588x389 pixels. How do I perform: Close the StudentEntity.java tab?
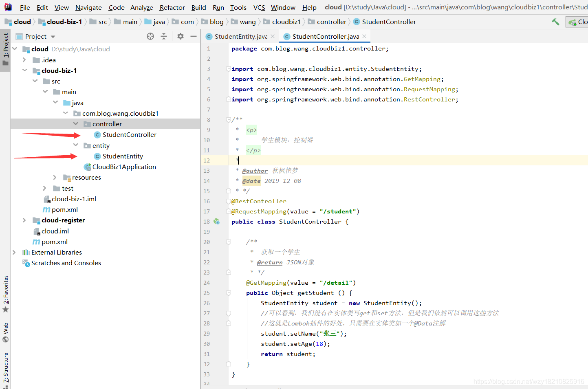273,36
